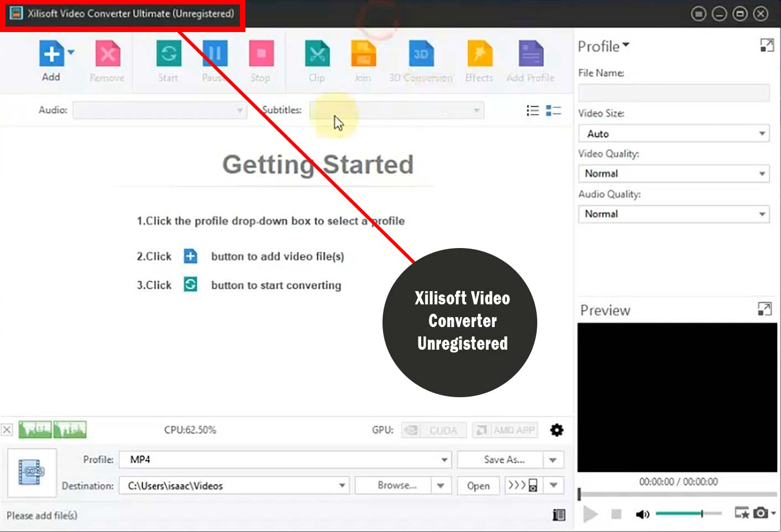This screenshot has width=781, height=532.
Task: Click the Start conversion icon
Action: 169,54
